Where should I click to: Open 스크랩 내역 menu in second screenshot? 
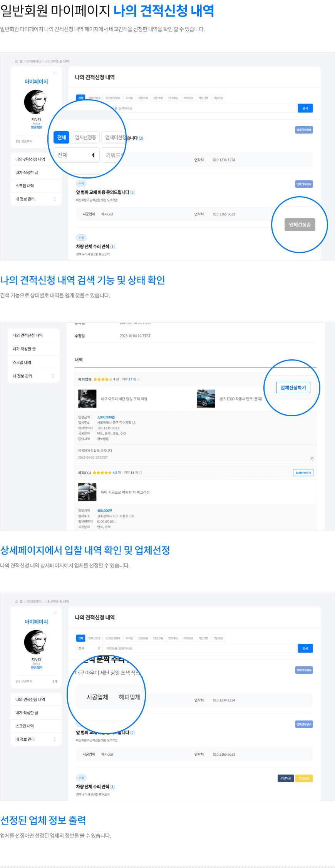click(33, 362)
